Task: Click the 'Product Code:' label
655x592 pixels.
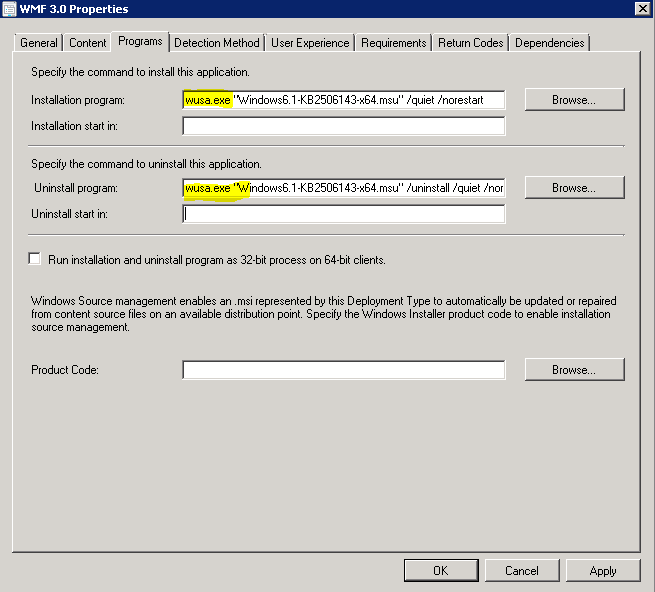Action: pos(65,370)
